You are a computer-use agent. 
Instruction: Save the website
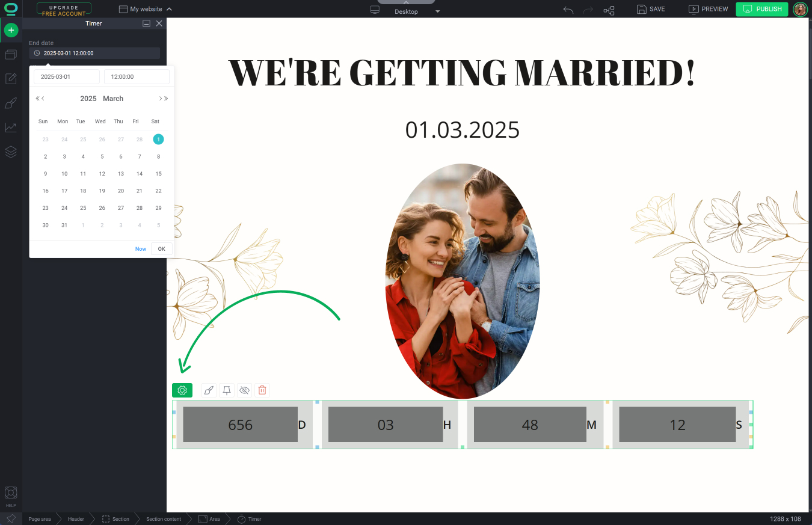click(651, 9)
